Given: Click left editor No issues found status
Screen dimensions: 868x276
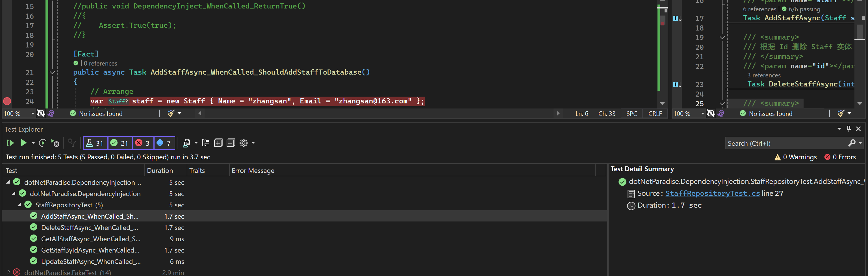Looking at the screenshot, I should [96, 114].
